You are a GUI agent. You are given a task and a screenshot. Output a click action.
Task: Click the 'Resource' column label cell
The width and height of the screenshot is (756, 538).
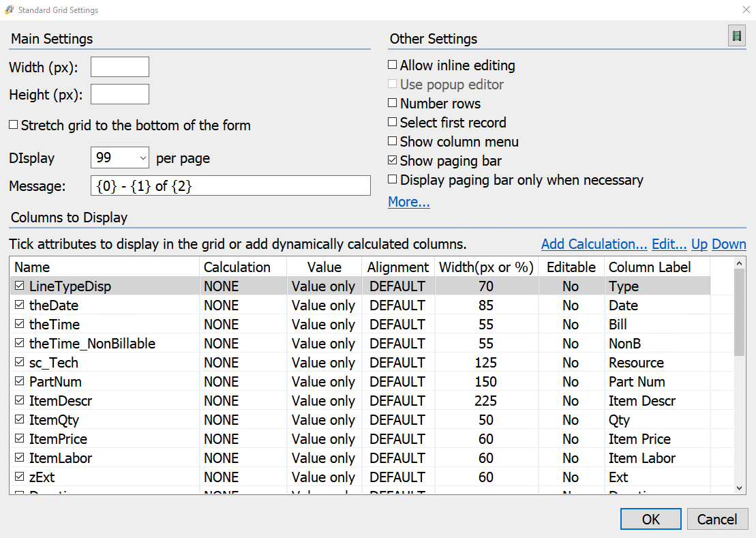coord(637,363)
